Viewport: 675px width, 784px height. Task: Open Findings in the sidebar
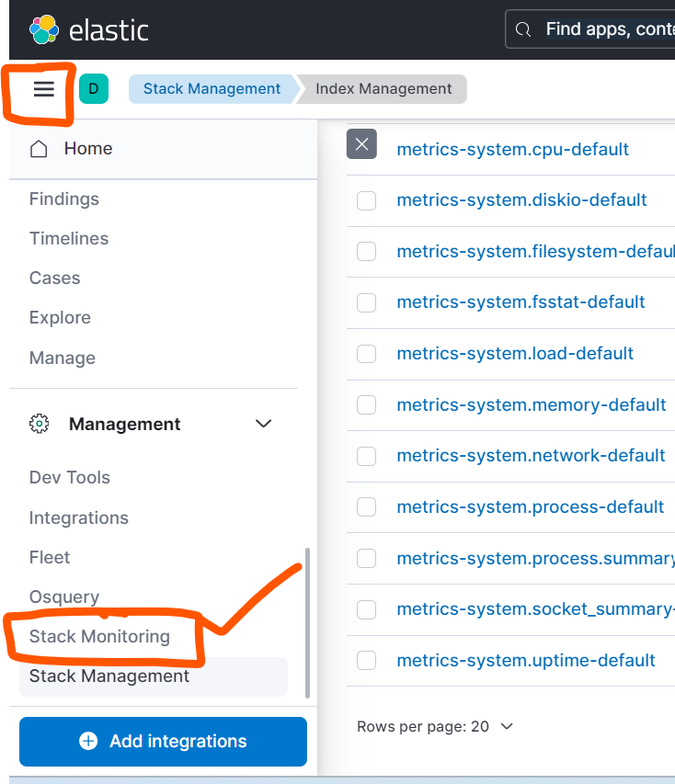[64, 199]
